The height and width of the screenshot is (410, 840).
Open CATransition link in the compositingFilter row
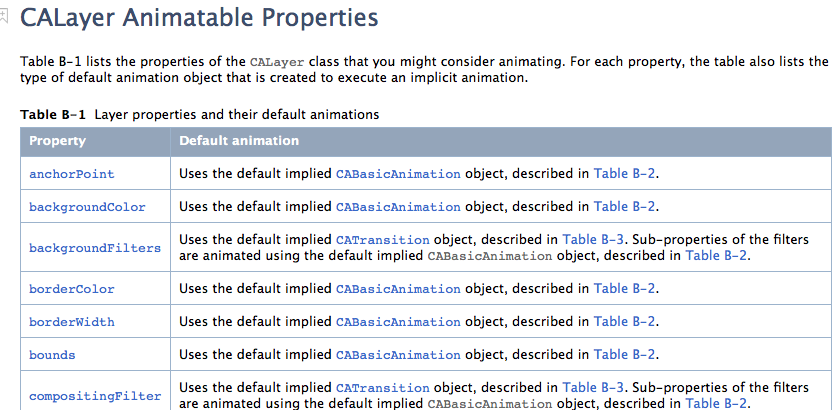(x=382, y=388)
